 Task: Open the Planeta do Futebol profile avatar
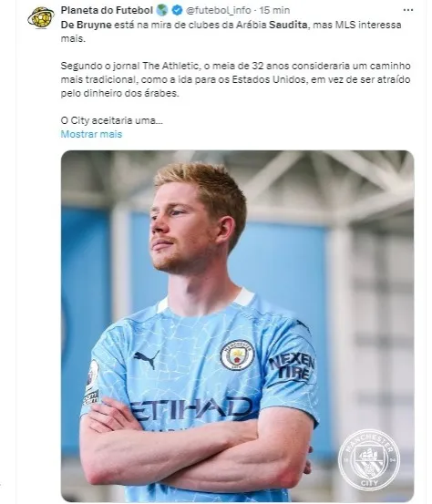pos(41,16)
